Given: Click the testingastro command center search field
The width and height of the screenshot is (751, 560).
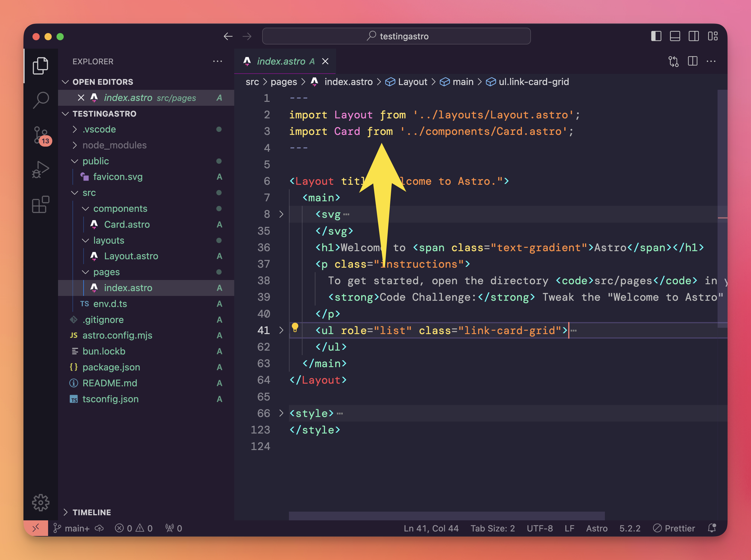Looking at the screenshot, I should click(396, 36).
